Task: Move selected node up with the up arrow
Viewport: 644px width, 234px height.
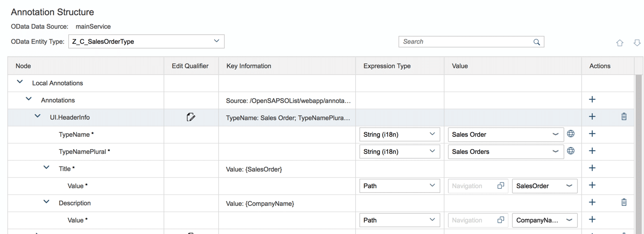Action: click(x=621, y=43)
